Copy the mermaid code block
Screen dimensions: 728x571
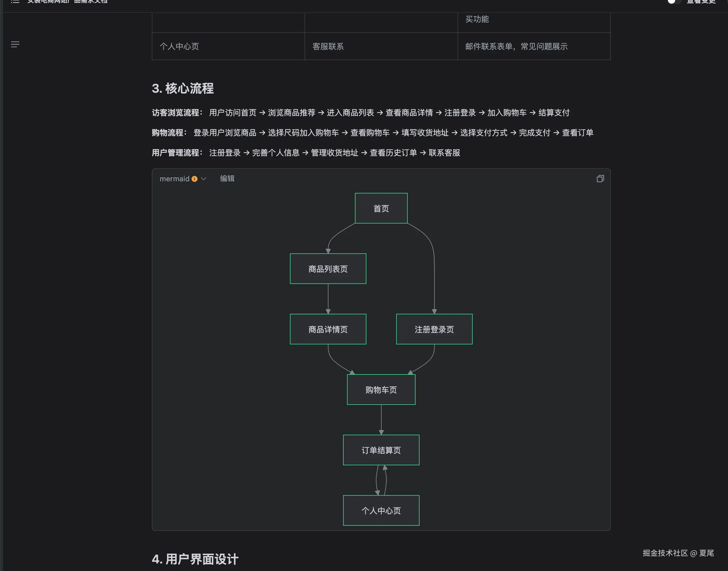(x=600, y=179)
